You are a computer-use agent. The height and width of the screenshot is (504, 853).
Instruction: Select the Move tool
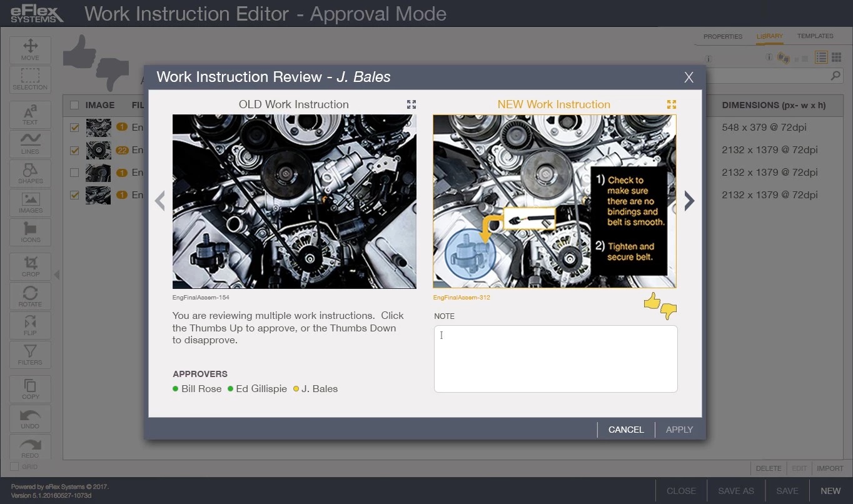tap(30, 49)
